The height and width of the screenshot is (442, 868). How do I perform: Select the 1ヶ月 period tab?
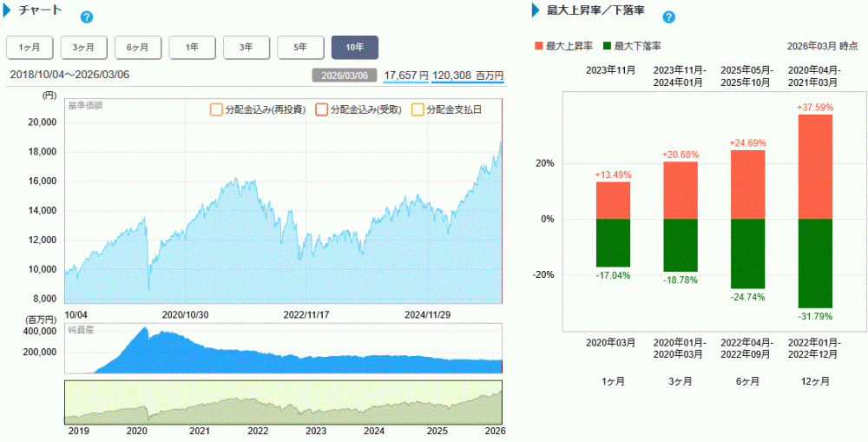tap(30, 47)
